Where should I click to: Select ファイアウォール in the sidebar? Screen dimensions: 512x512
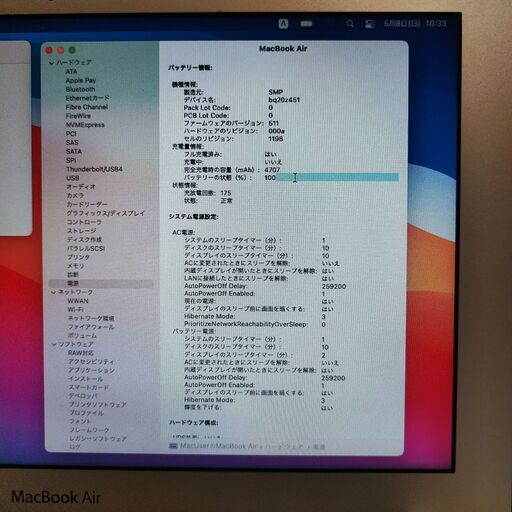click(x=91, y=327)
